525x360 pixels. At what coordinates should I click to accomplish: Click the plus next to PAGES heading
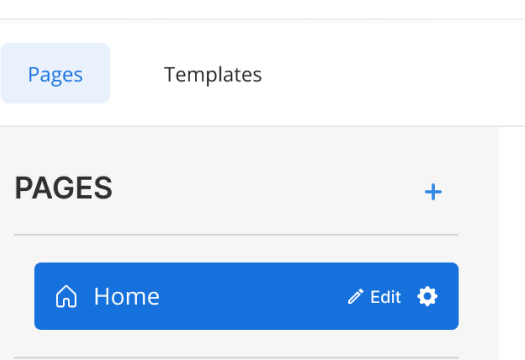pos(433,192)
